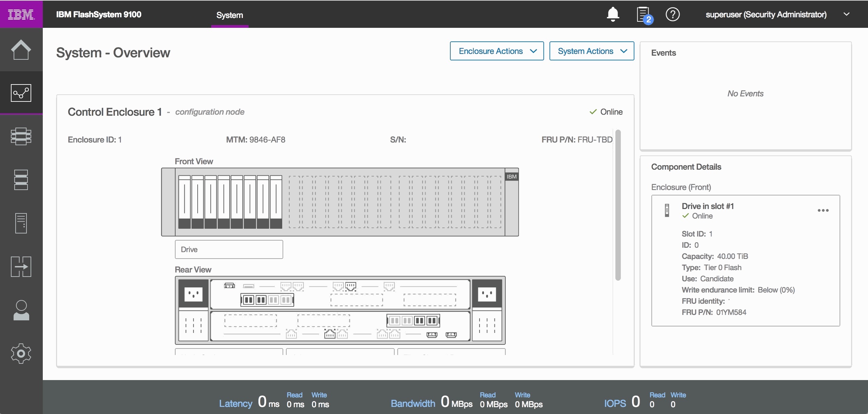
Task: Open the Copy Services sidebar icon
Action: pyautogui.click(x=21, y=267)
